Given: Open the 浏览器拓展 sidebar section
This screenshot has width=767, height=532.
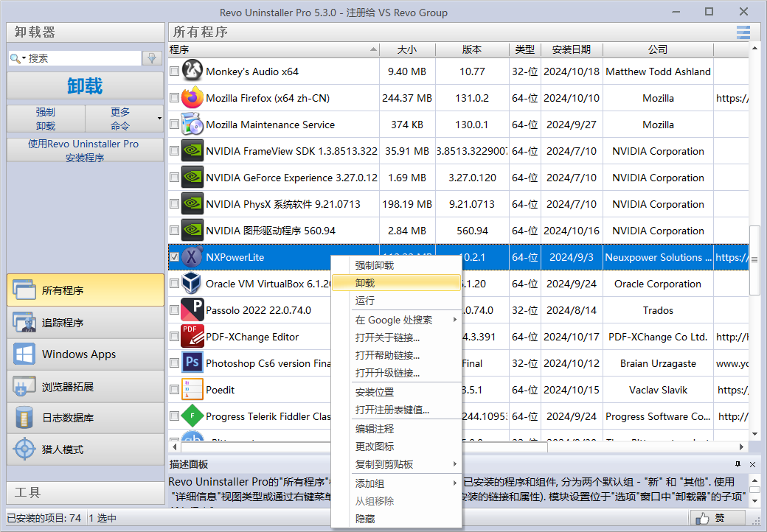Looking at the screenshot, I should (x=86, y=386).
